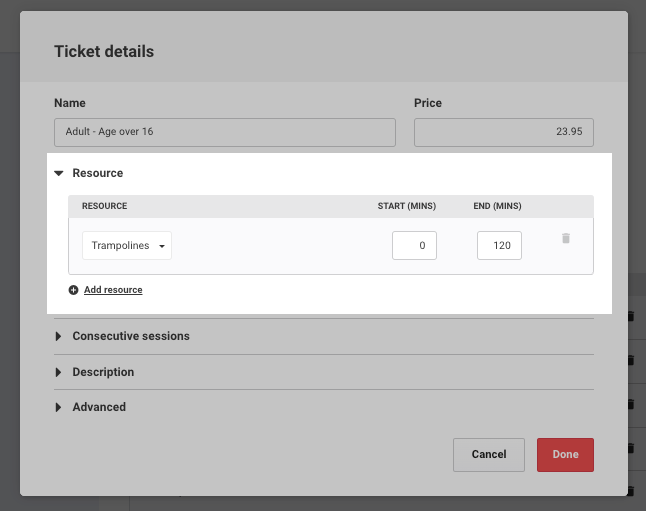Viewport: 646px width, 511px height.
Task: Click the Price label above the amount
Action: click(x=428, y=103)
